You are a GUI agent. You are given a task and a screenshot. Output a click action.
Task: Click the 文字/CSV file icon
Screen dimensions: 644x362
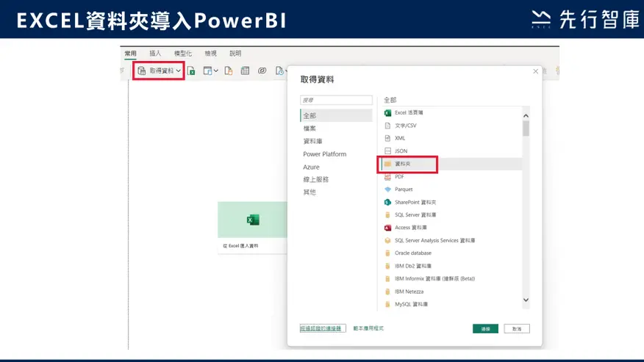coord(387,126)
